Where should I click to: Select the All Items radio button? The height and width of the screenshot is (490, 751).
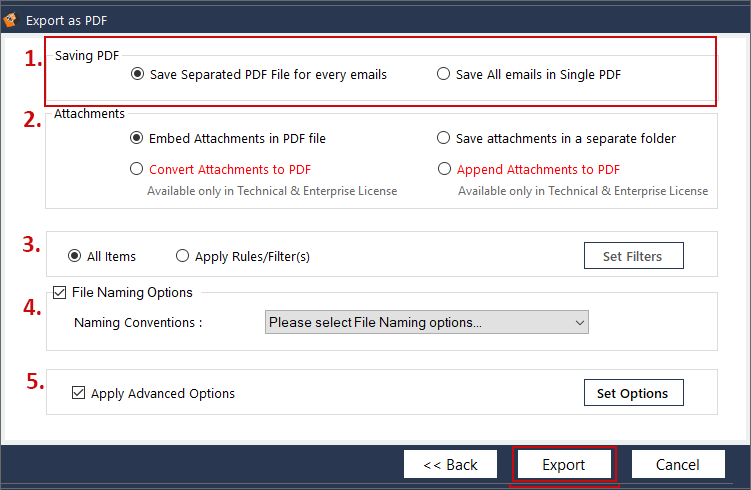coord(75,256)
